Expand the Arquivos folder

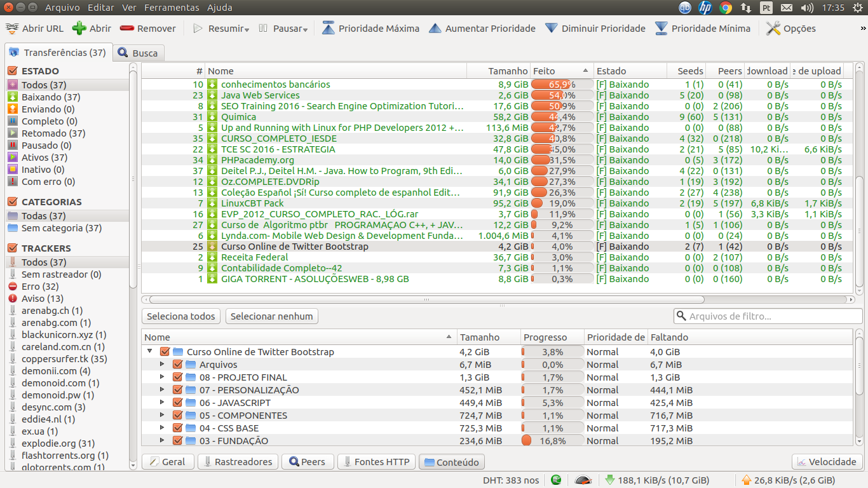pyautogui.click(x=162, y=364)
